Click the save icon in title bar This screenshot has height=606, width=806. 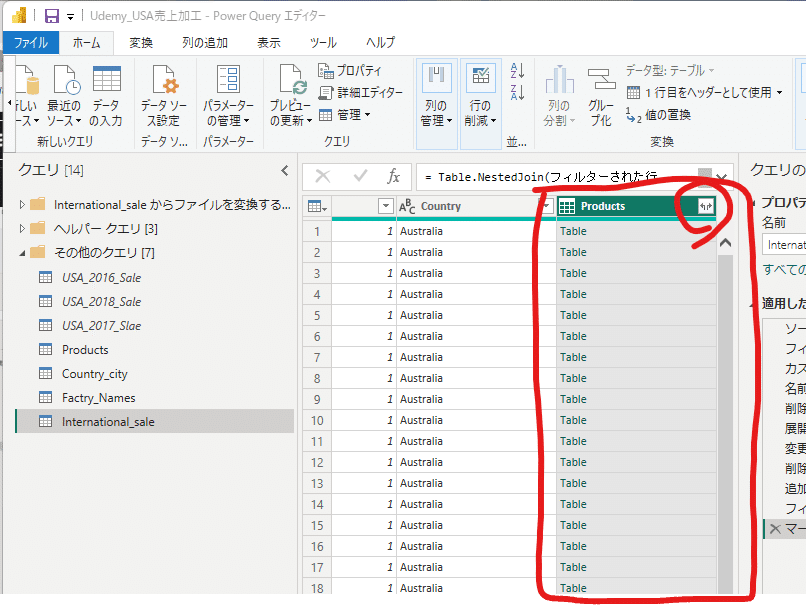tap(51, 16)
